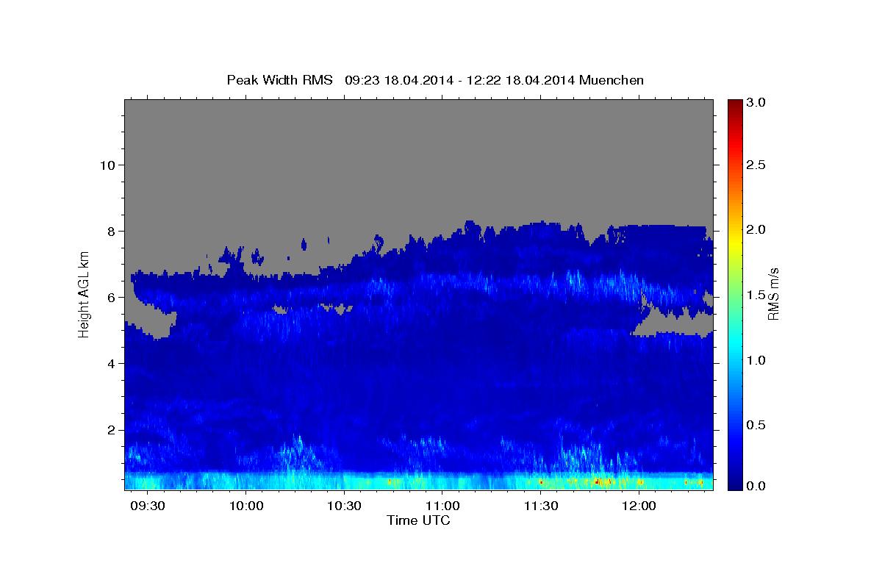Viewport: 882px width, 588px height.
Task: Click the colorbar value 2.0
Action: pyautogui.click(x=757, y=230)
